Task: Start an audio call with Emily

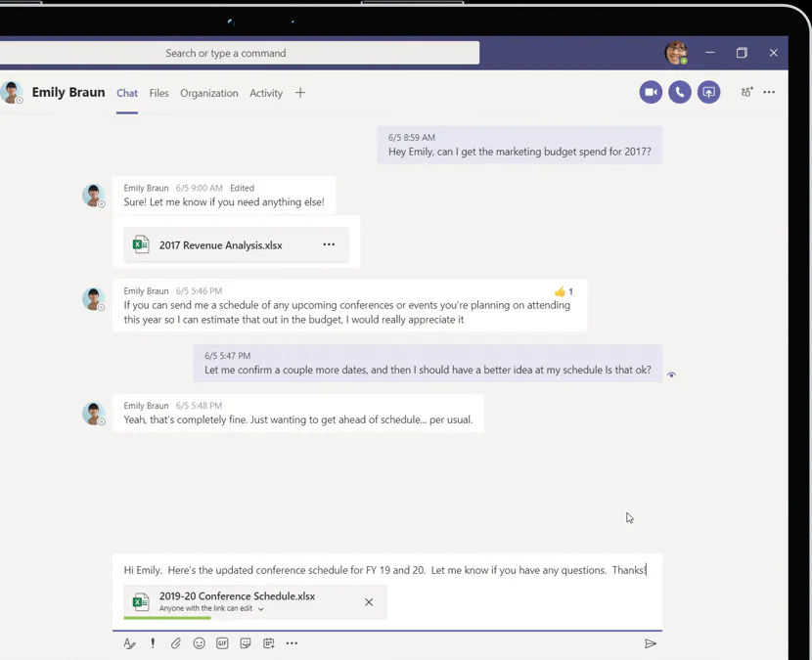Action: (x=680, y=92)
